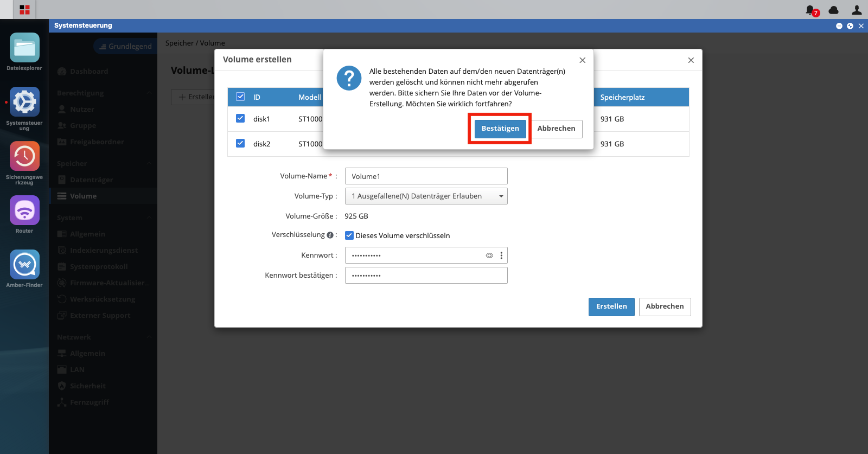Click the Erstellen button in Volume erstellen
Viewport: 868px width, 454px height.
pyautogui.click(x=611, y=306)
